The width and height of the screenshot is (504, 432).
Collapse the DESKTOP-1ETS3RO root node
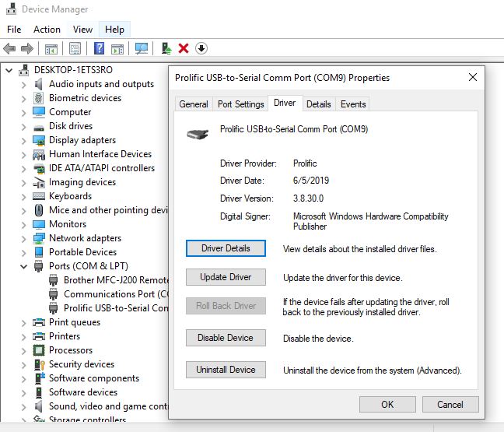(x=9, y=70)
